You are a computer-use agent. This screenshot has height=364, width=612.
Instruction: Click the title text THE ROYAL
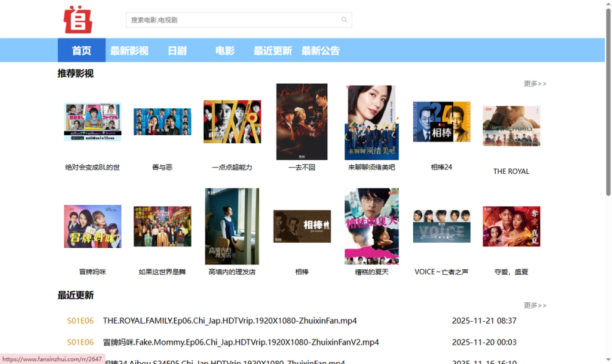tap(511, 171)
